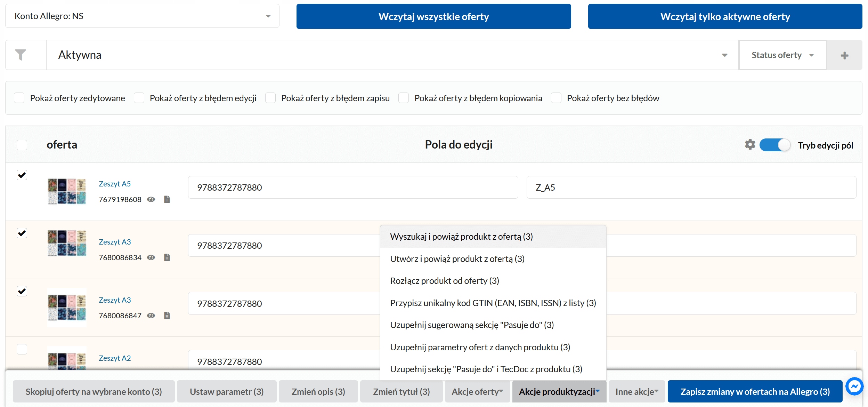
Task: Toggle Tryb edycji pól switch
Action: pos(774,145)
